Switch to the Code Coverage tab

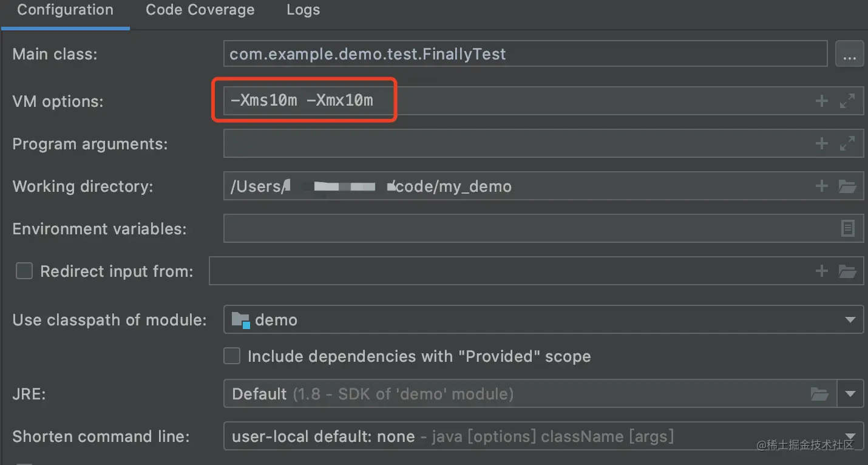(x=200, y=10)
